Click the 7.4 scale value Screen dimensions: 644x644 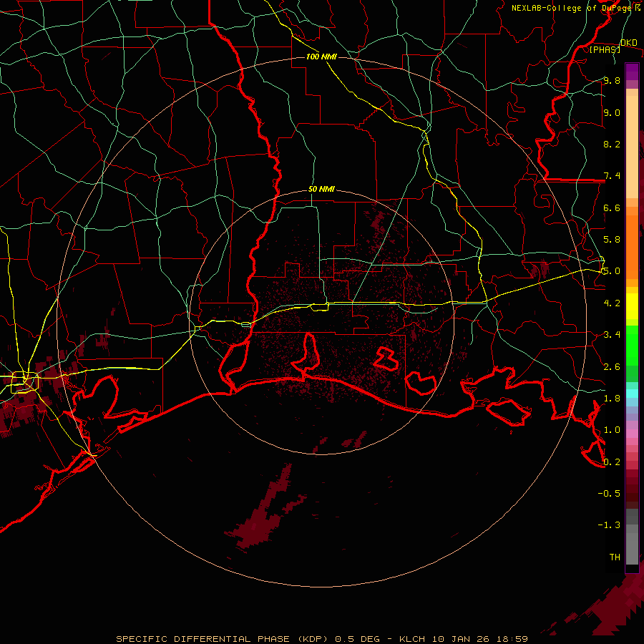[x=612, y=176]
